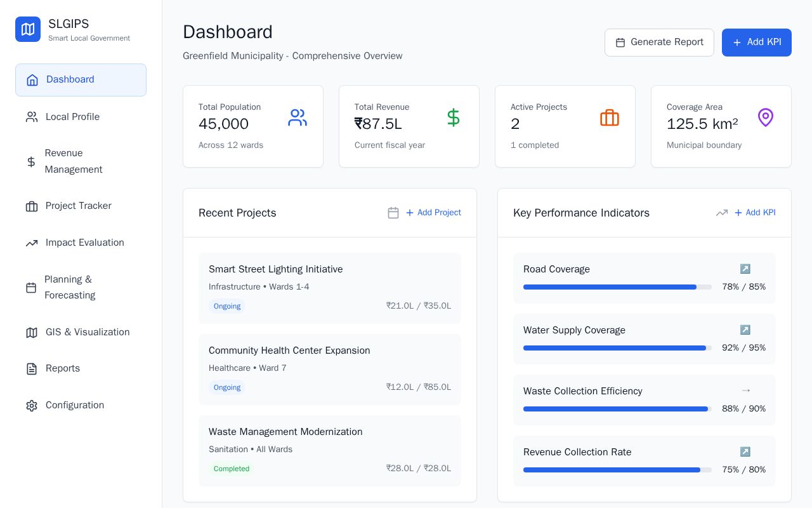Viewport: 812px width, 508px height.
Task: Open Waste Management Modernization project
Action: pos(330,451)
